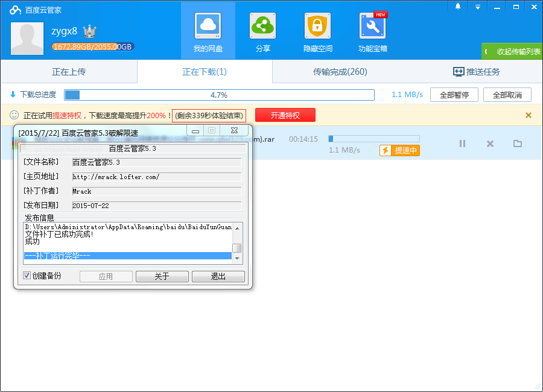Screen dimensions: 543x392
Task: Click log scrollbar down arrow in 发布信息
Action: pos(237,258)
